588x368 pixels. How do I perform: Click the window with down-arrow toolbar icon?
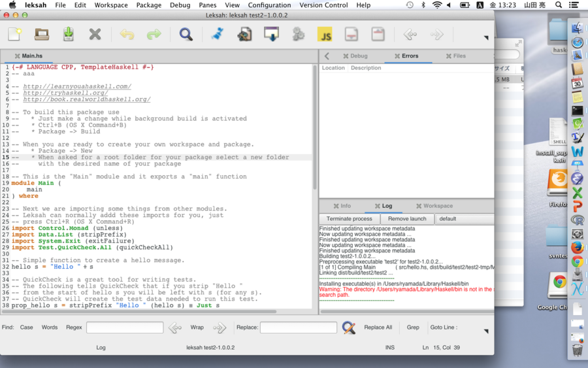click(271, 34)
